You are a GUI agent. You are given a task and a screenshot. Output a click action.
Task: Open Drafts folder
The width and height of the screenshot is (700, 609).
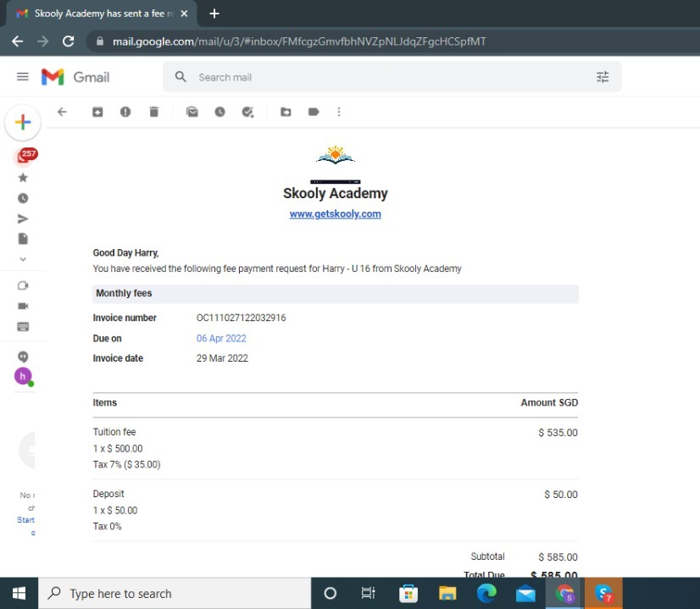(x=23, y=239)
